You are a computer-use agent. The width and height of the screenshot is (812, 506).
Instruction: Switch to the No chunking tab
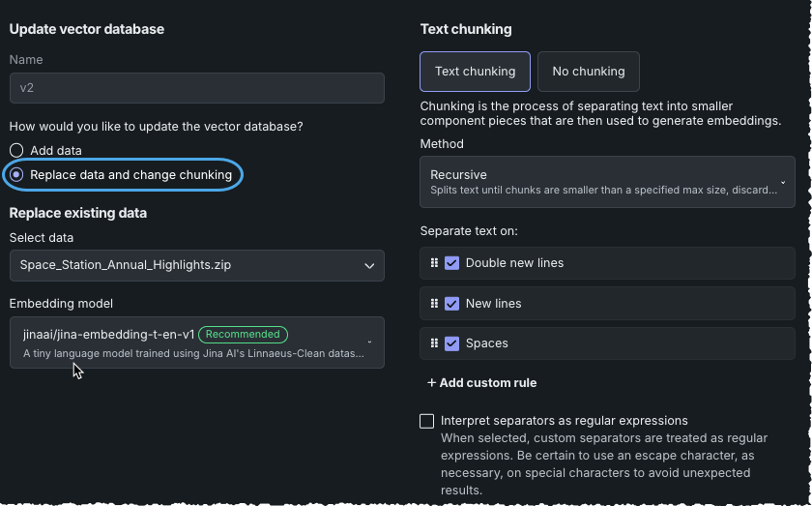tap(588, 72)
